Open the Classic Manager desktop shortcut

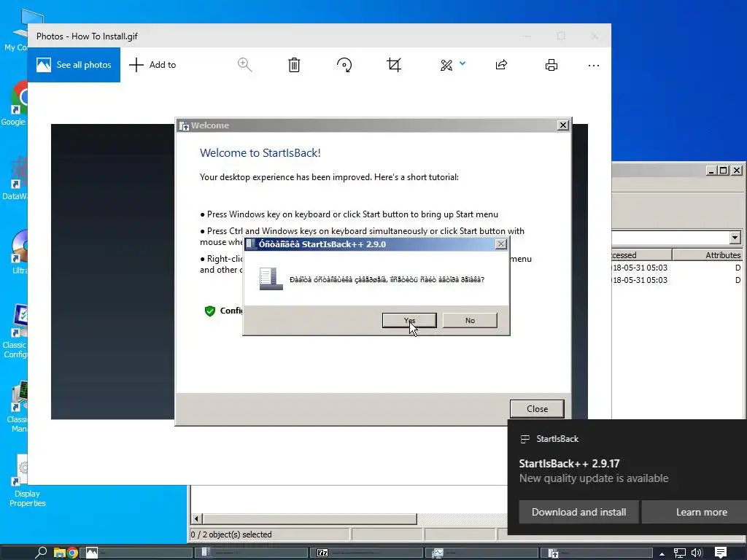coord(18,406)
